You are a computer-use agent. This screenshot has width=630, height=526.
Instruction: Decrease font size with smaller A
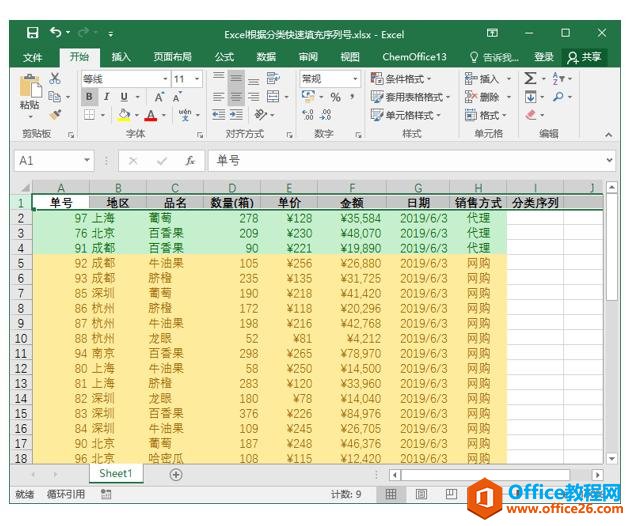click(x=177, y=97)
